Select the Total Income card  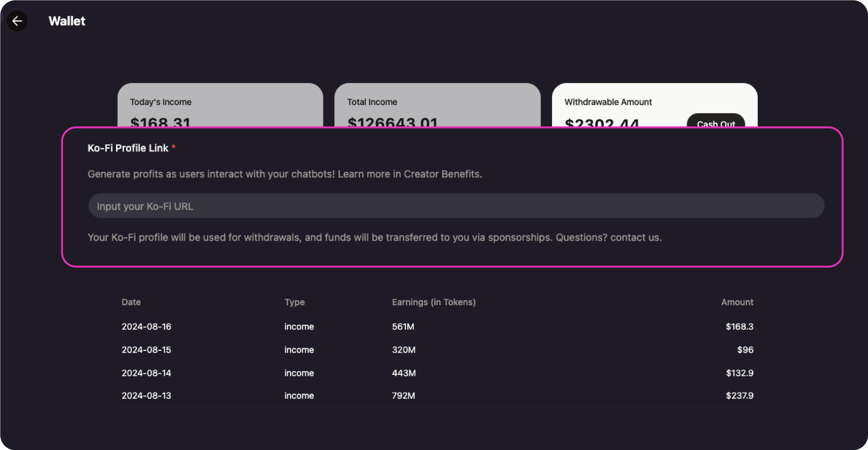click(437, 105)
